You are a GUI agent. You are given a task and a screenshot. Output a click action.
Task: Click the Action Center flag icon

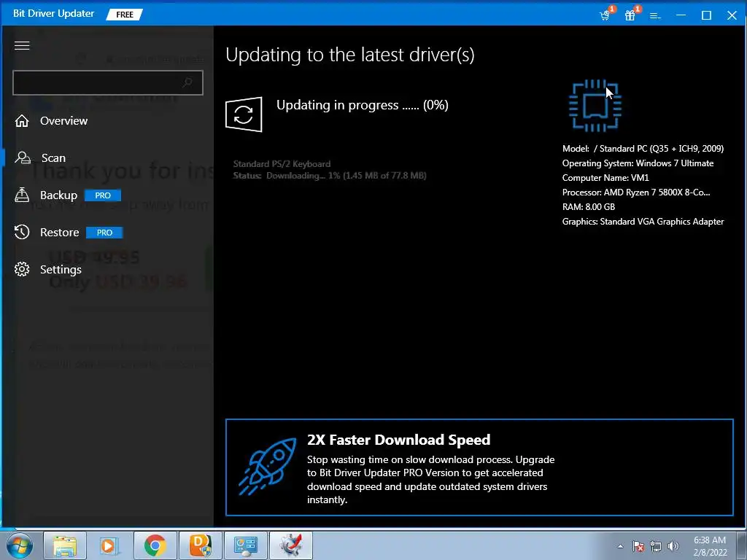[638, 546]
